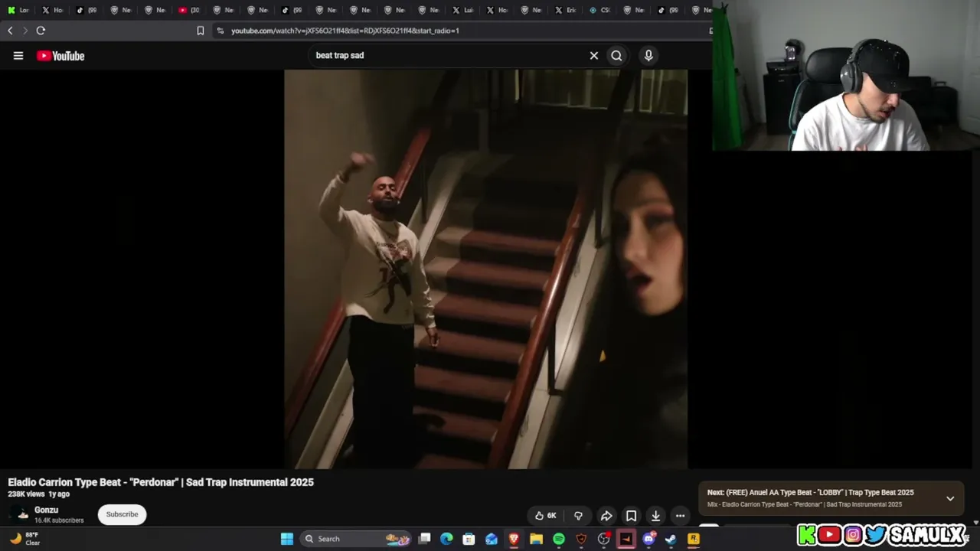Clear the search box with the X
Screen dimensions: 980x551
593,55
